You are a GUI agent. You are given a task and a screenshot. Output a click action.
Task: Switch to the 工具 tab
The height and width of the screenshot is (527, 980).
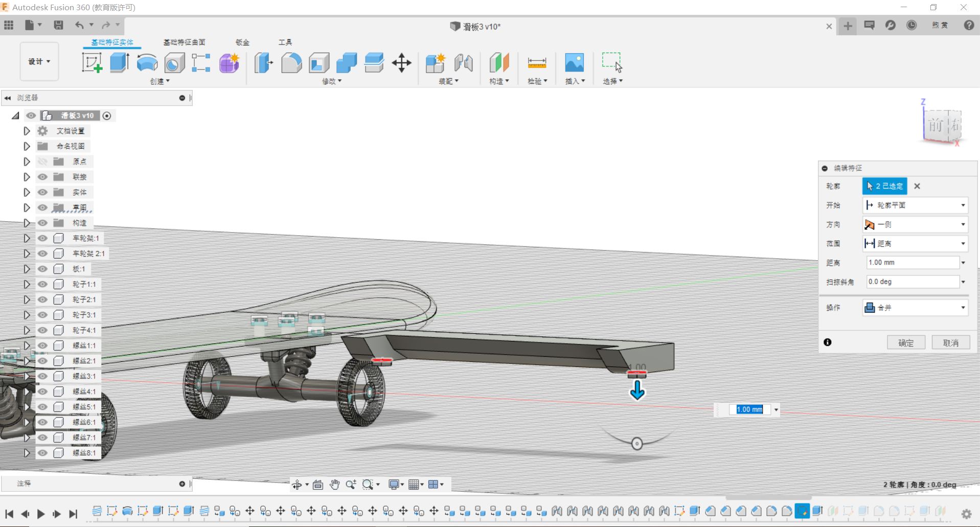285,42
